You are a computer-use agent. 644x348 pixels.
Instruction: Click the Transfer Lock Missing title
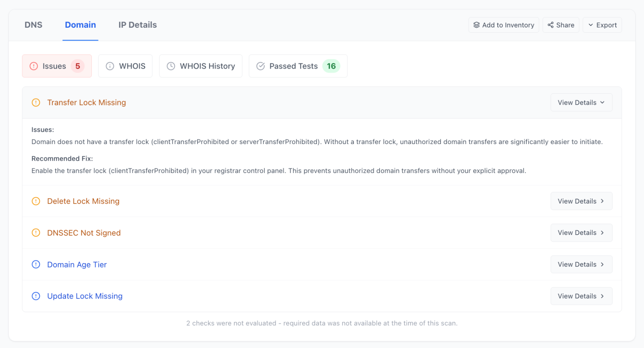(87, 102)
